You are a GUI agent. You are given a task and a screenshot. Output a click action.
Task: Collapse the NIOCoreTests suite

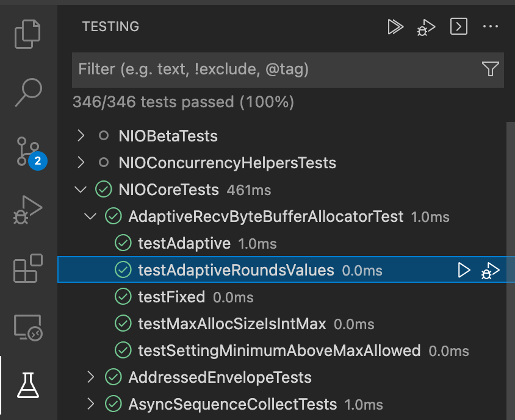(x=80, y=189)
